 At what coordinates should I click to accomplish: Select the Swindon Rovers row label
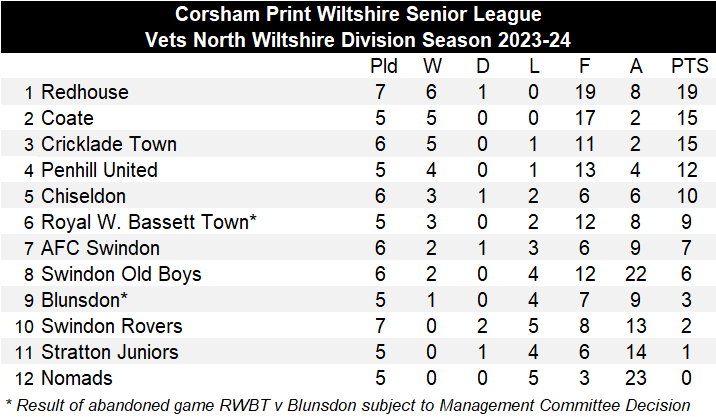112,326
